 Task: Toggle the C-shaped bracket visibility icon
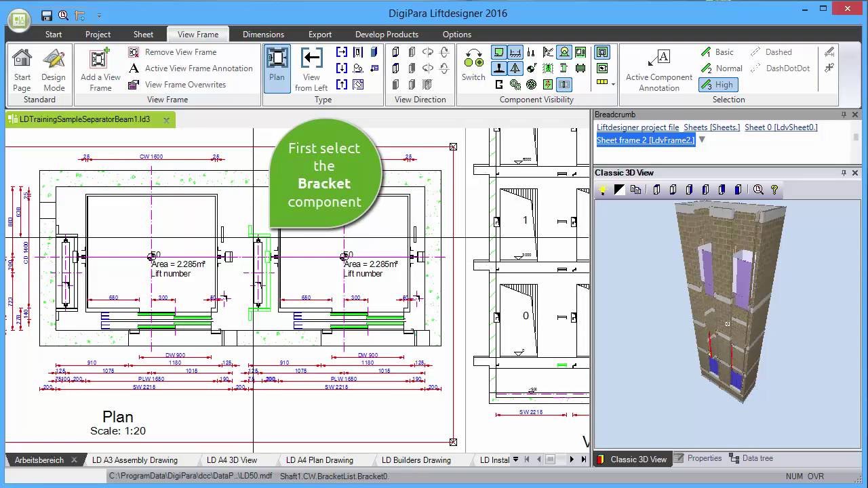pyautogui.click(x=499, y=84)
